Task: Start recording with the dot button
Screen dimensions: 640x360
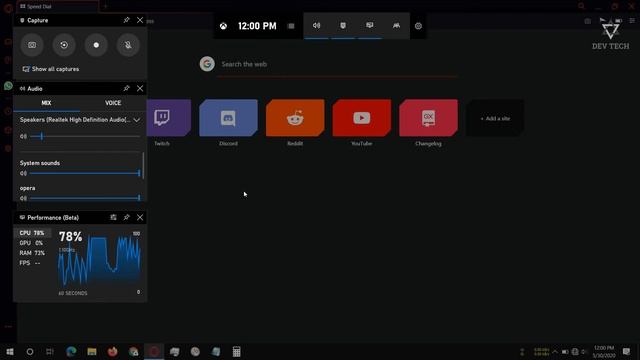Action: click(96, 45)
